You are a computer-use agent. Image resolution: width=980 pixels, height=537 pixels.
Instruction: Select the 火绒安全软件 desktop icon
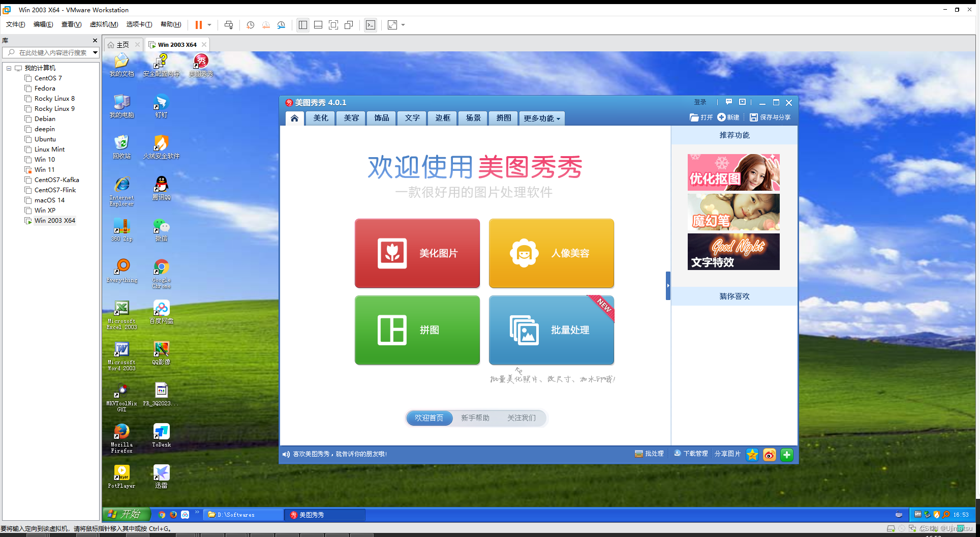(x=161, y=147)
